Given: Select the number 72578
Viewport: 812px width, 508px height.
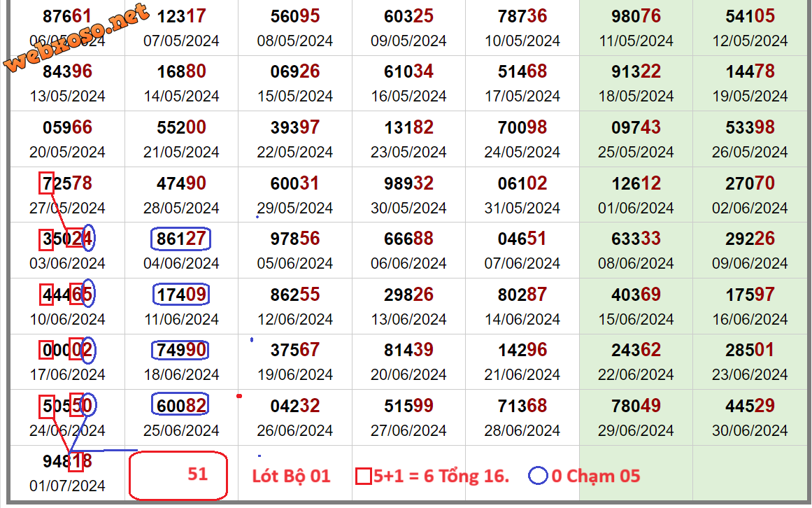Looking at the screenshot, I should [x=67, y=183].
